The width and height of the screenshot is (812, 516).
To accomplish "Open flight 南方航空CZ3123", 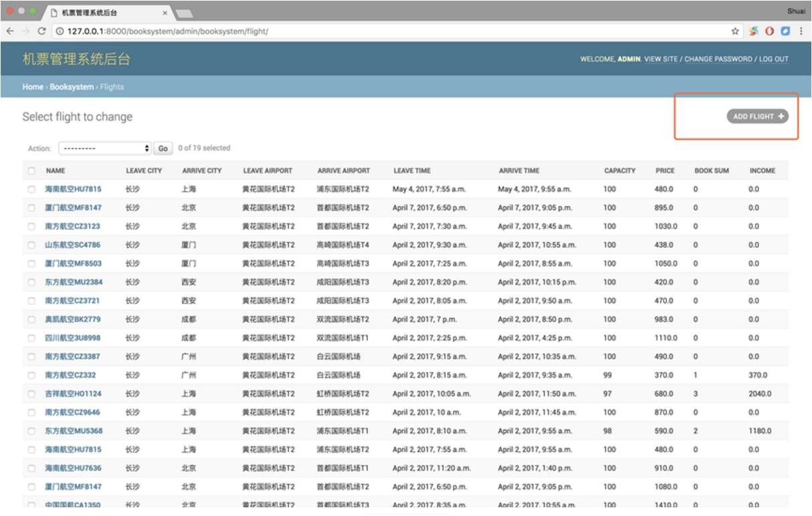I will click(x=72, y=227).
